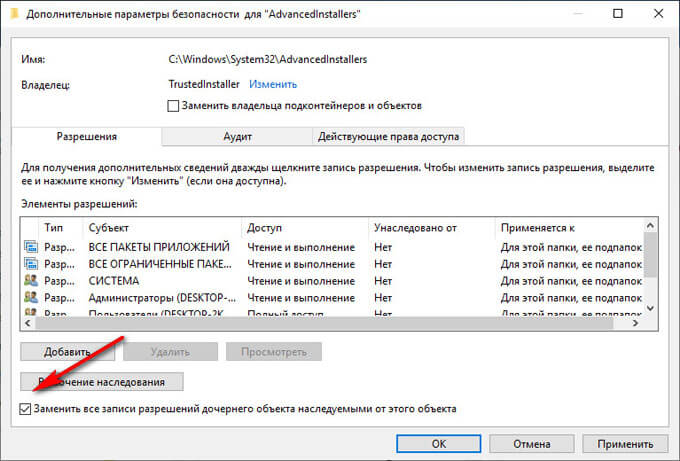Viewport: 680px width, 461px height.
Task: Click the Добавить button
Action: click(67, 352)
